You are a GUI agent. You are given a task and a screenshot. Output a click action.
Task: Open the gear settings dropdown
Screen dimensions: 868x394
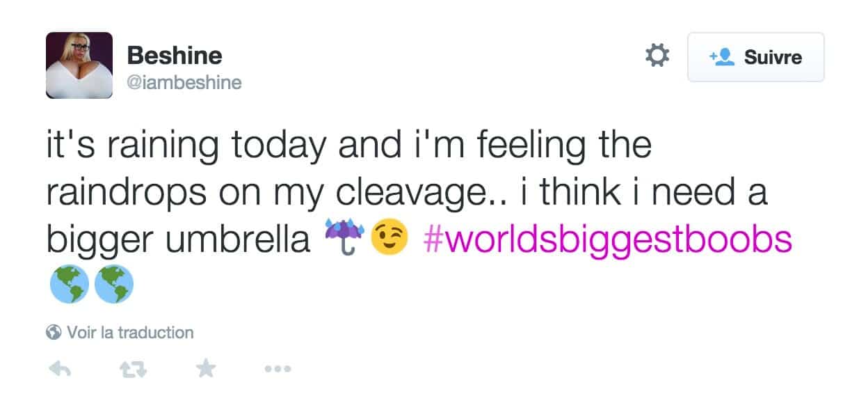(657, 56)
